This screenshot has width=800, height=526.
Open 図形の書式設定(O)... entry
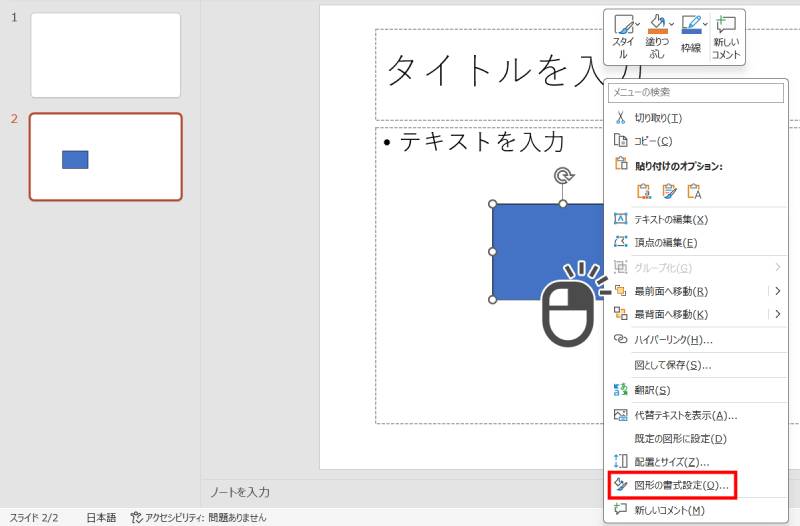coord(695,485)
